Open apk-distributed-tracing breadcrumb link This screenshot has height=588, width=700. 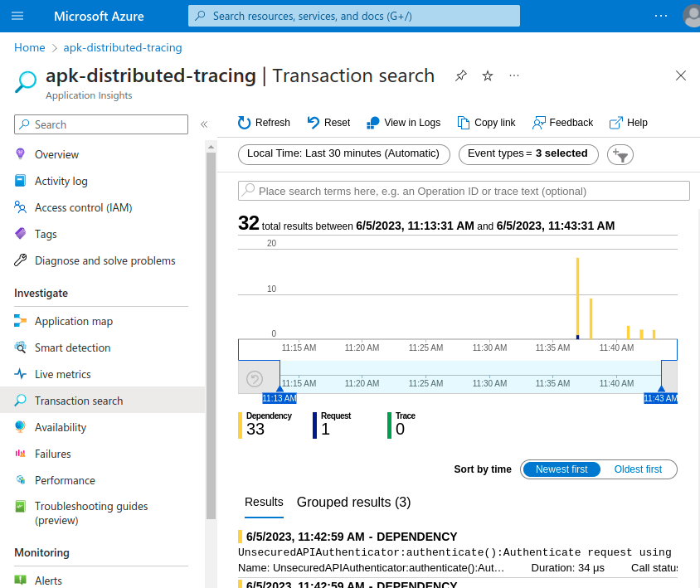click(x=123, y=48)
